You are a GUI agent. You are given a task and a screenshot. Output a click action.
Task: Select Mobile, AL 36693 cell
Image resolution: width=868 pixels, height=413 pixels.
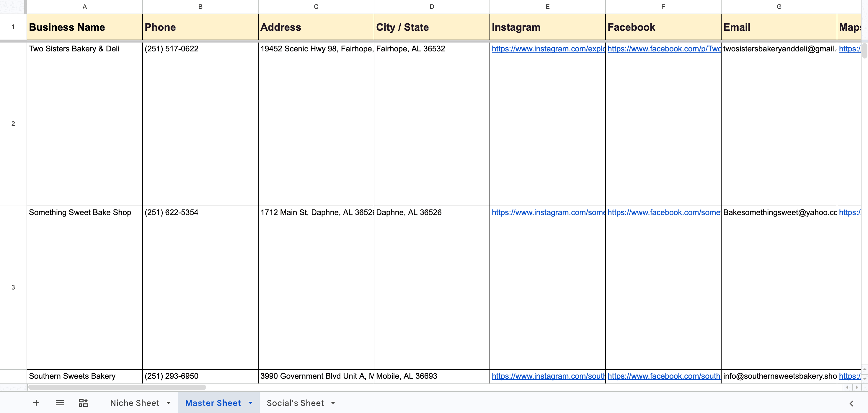[x=432, y=376]
